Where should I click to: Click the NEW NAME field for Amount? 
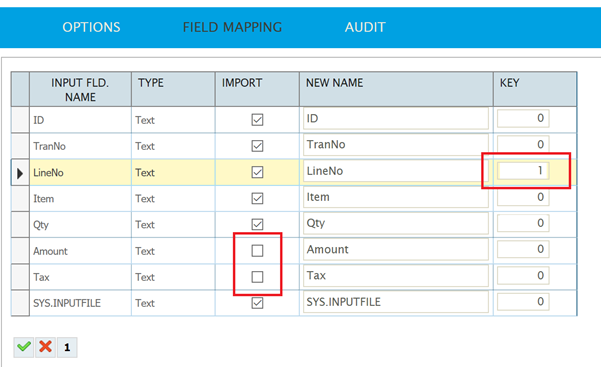tap(396, 250)
